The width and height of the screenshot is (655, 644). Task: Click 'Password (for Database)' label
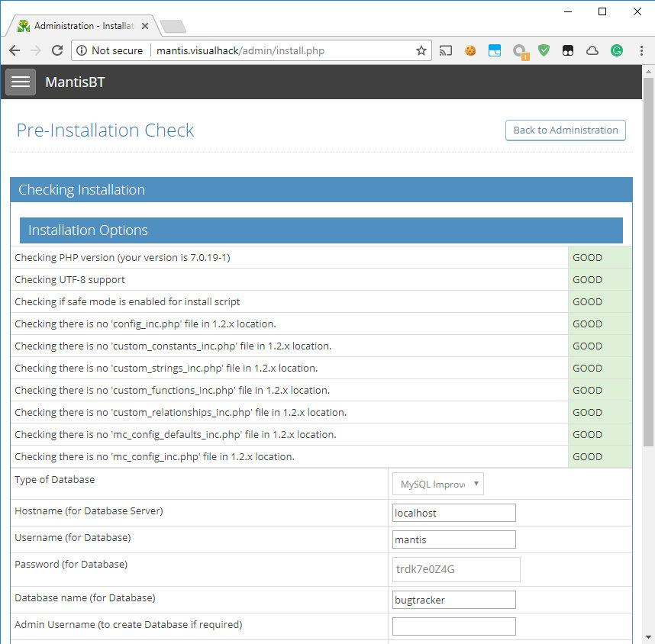(71, 564)
